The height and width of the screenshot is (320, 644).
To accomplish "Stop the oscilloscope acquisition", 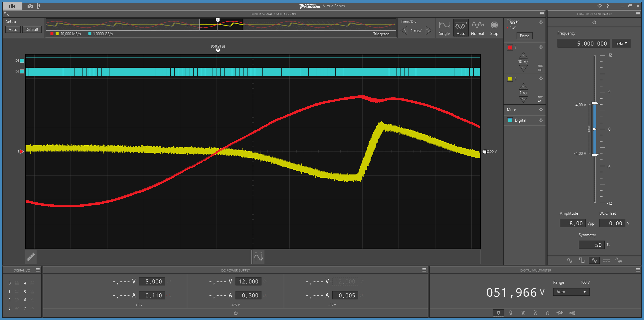I will (494, 28).
